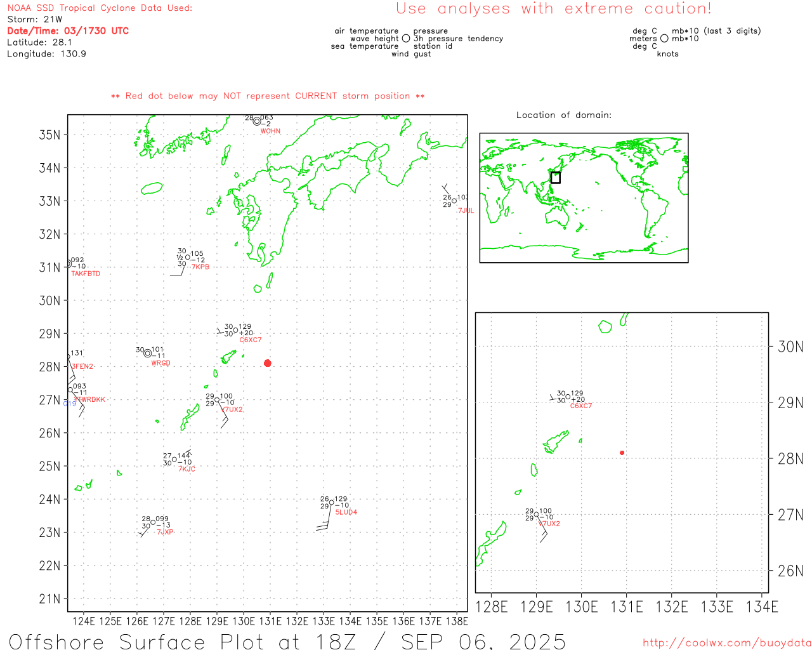Click the 21N latitude axis label
The height and width of the screenshot is (650, 812).
49,599
